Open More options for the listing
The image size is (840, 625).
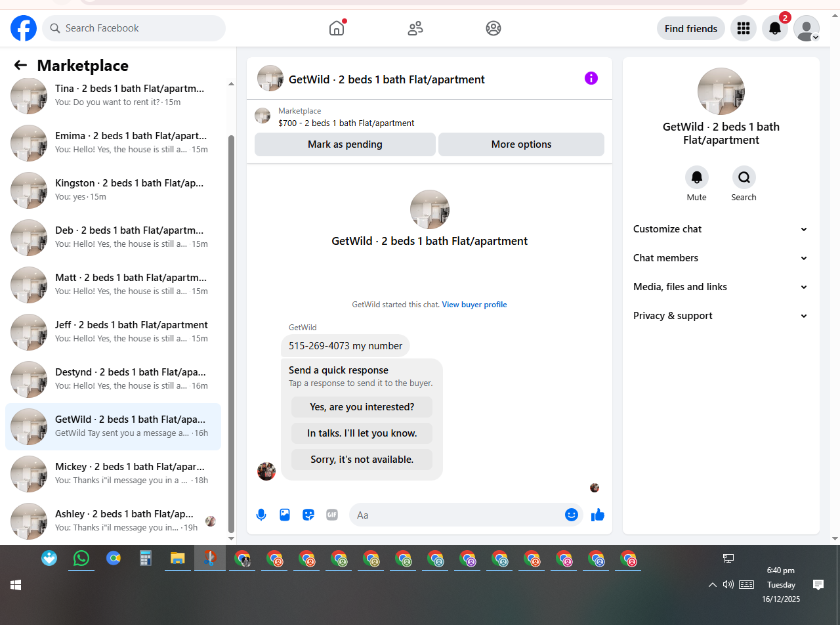[521, 144]
